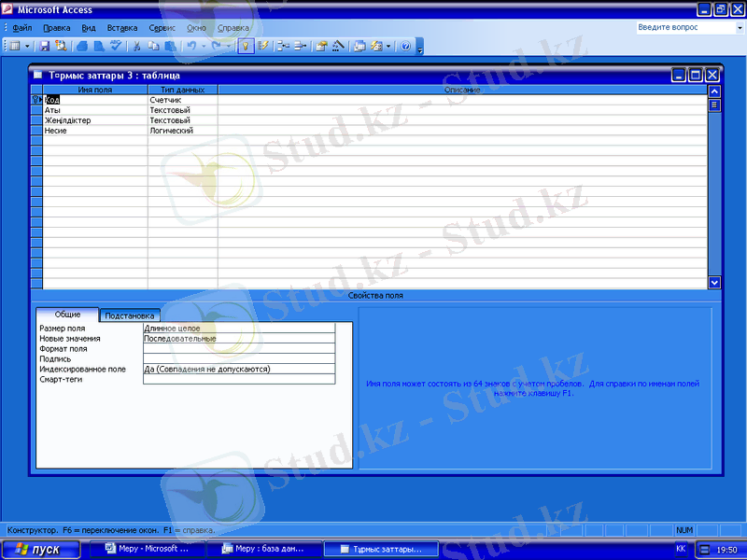Click the Логический data type cell

[x=183, y=131]
